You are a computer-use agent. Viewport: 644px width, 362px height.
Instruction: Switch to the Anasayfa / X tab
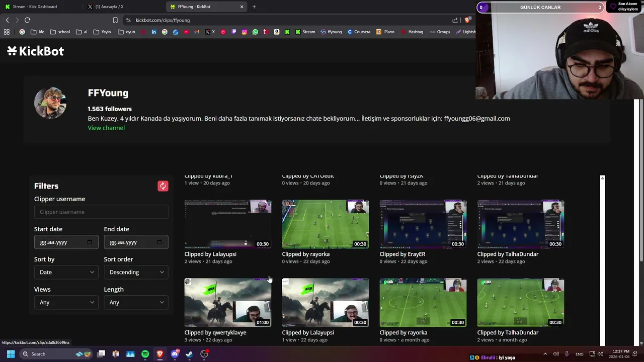coord(123,7)
